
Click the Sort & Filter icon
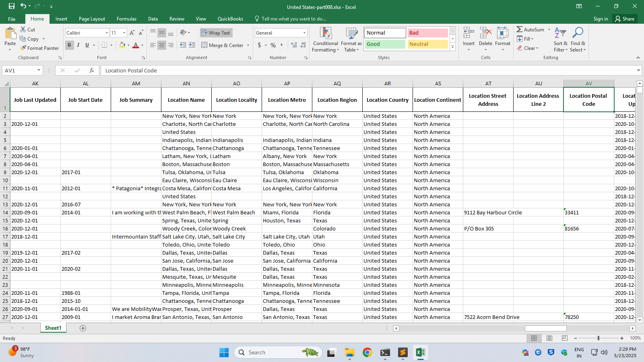coord(560,33)
